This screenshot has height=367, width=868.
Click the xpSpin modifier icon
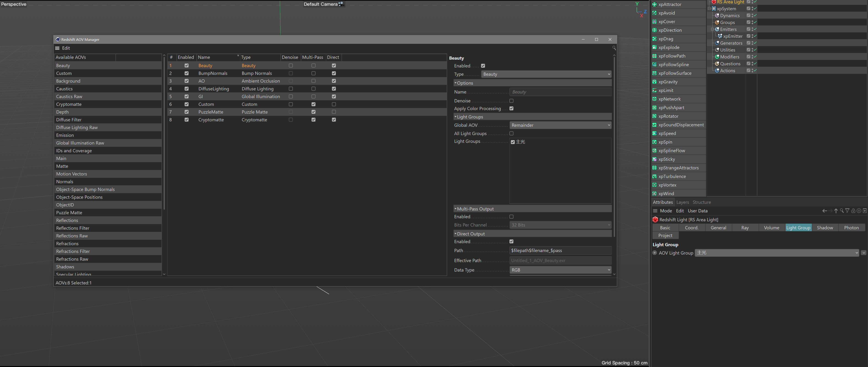coord(654,142)
